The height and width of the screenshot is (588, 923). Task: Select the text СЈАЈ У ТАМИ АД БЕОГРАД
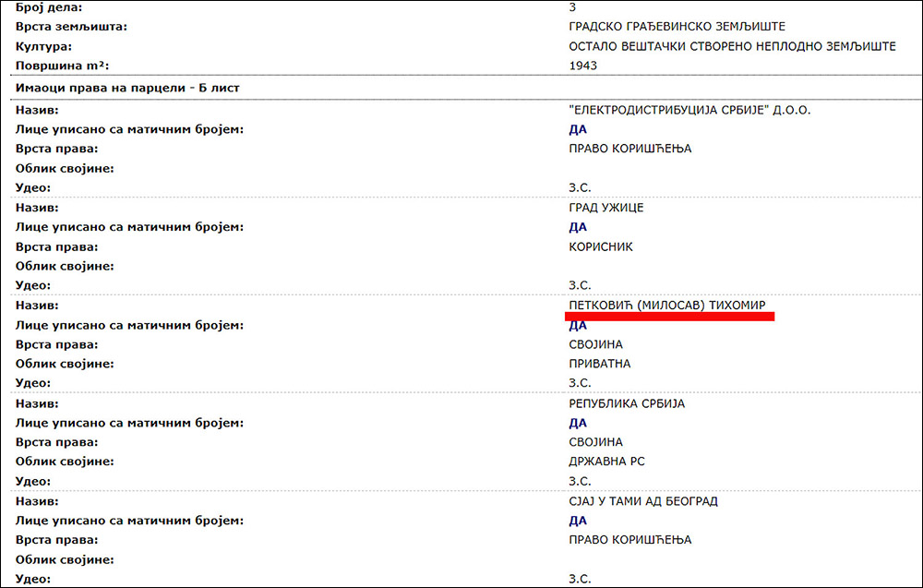click(642, 501)
